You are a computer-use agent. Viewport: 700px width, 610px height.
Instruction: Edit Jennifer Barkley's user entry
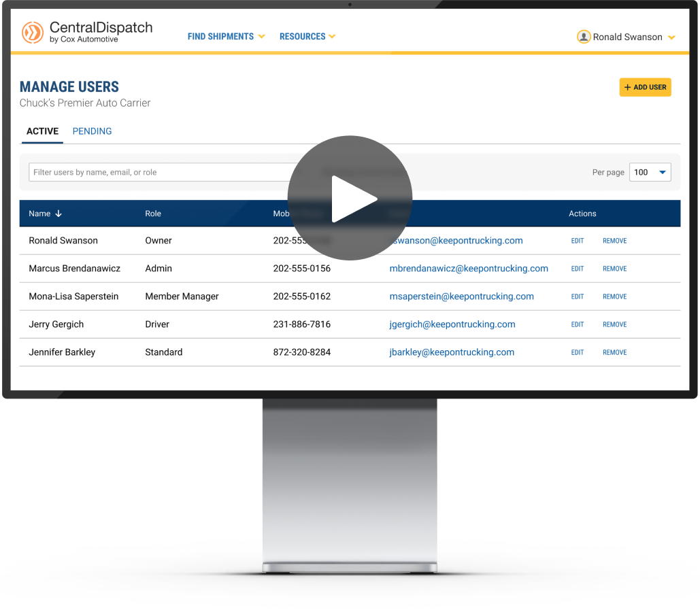point(577,352)
